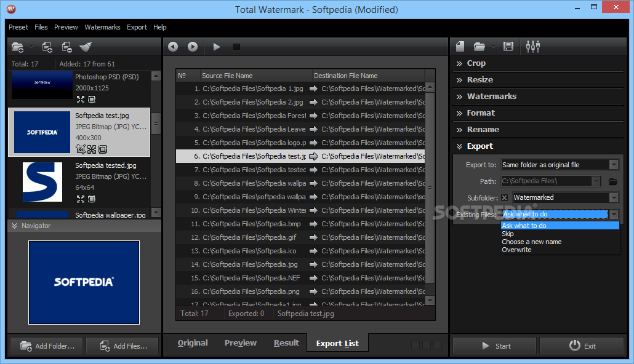Select Ask what to do list option
The height and width of the screenshot is (364, 634).
pyautogui.click(x=560, y=226)
